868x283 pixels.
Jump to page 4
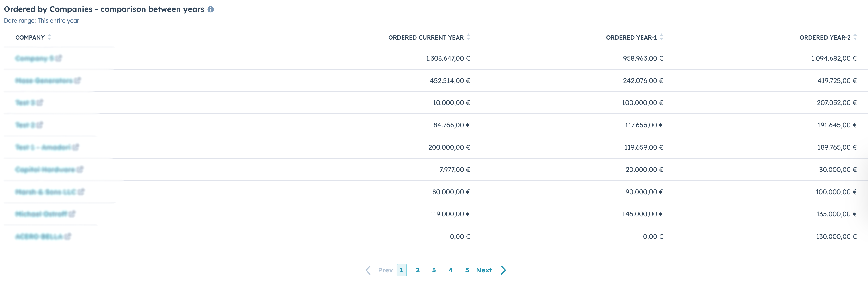[x=451, y=270]
